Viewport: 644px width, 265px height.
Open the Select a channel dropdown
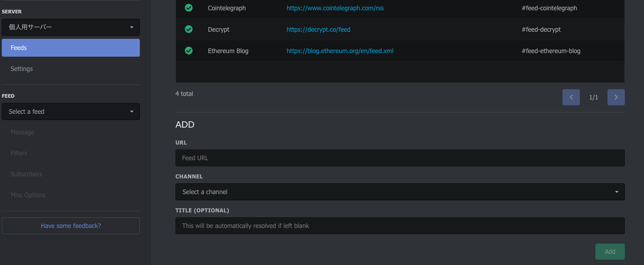pyautogui.click(x=400, y=192)
